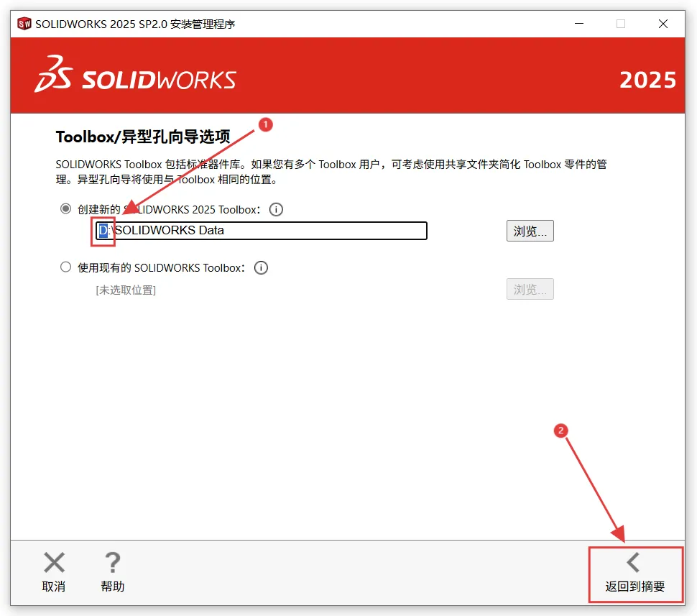This screenshot has height=616, width=697.
Task: Click the SOLIDWORKS logo in the red banner
Action: click(x=135, y=75)
